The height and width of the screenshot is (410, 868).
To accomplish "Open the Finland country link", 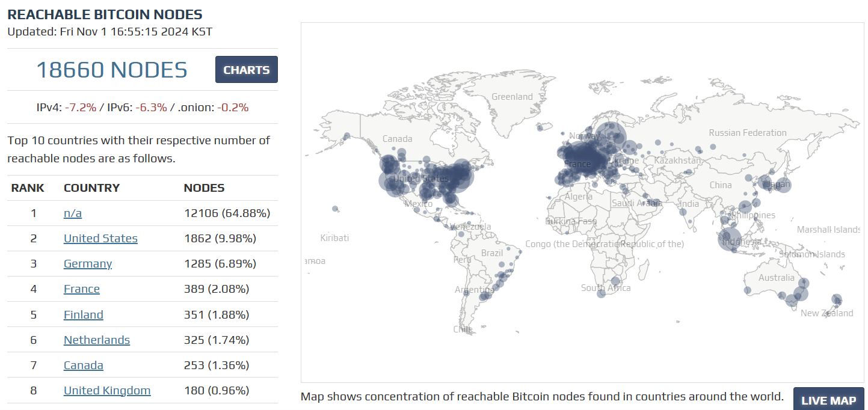I will (84, 314).
